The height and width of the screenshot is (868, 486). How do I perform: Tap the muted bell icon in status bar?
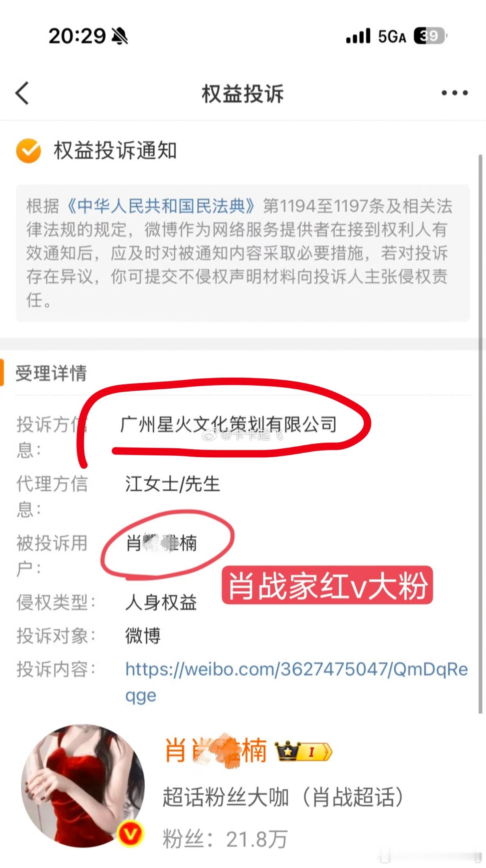point(120,36)
